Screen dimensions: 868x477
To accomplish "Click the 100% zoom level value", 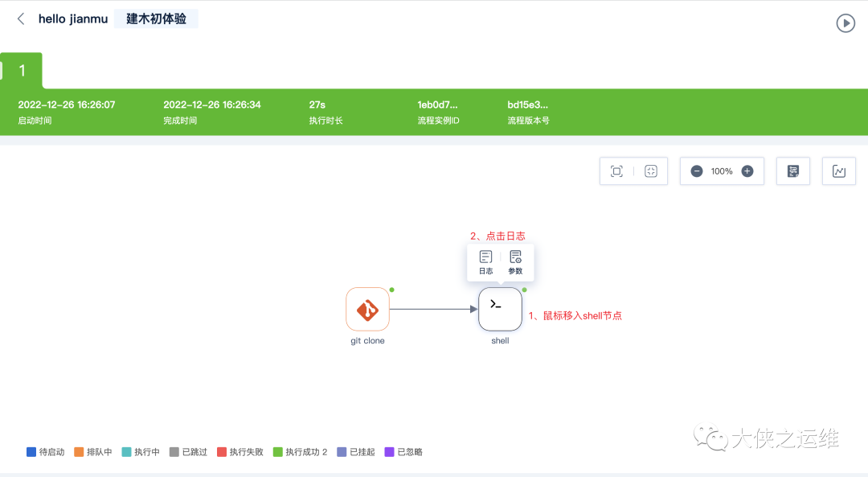I will pos(722,171).
